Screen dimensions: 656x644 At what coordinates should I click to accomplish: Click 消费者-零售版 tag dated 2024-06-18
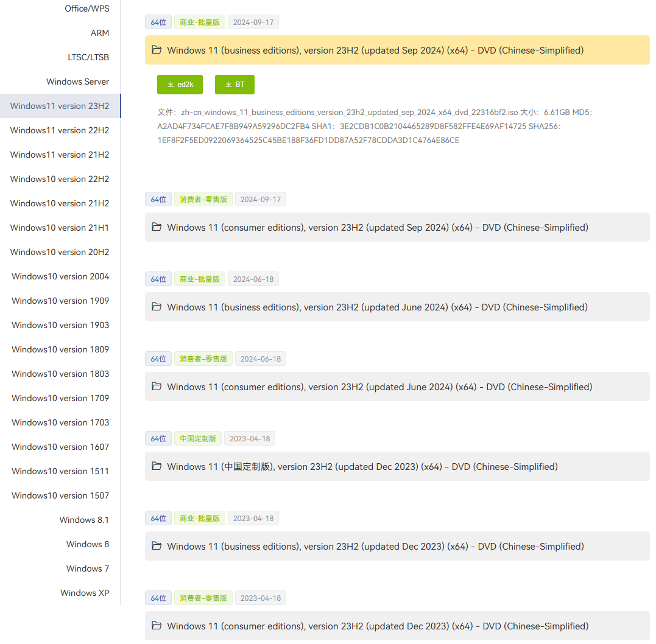(x=203, y=359)
